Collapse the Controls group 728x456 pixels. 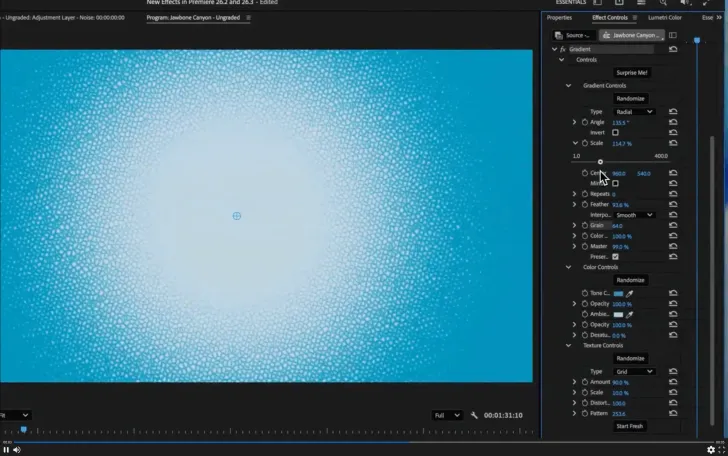(561, 59)
